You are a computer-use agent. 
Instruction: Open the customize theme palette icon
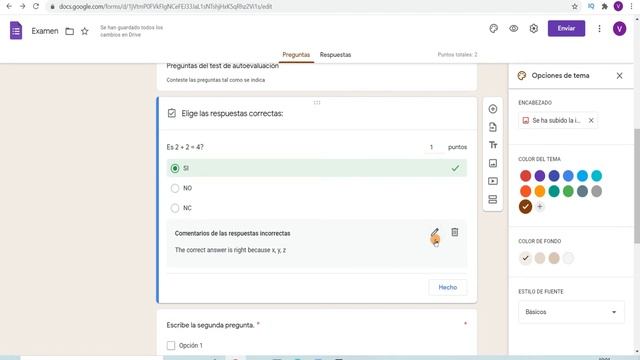tap(493, 29)
